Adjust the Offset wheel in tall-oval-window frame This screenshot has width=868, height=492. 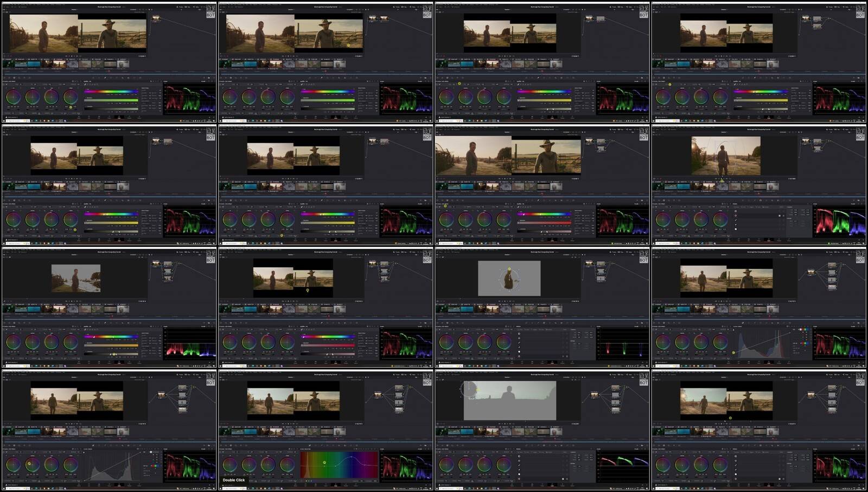tap(720, 219)
